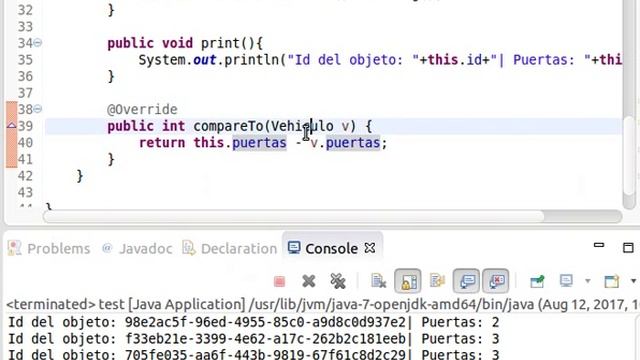Open the Display Selected Console dropdown arrow
Image resolution: width=640 pixels, height=360 pixels.
(x=588, y=281)
